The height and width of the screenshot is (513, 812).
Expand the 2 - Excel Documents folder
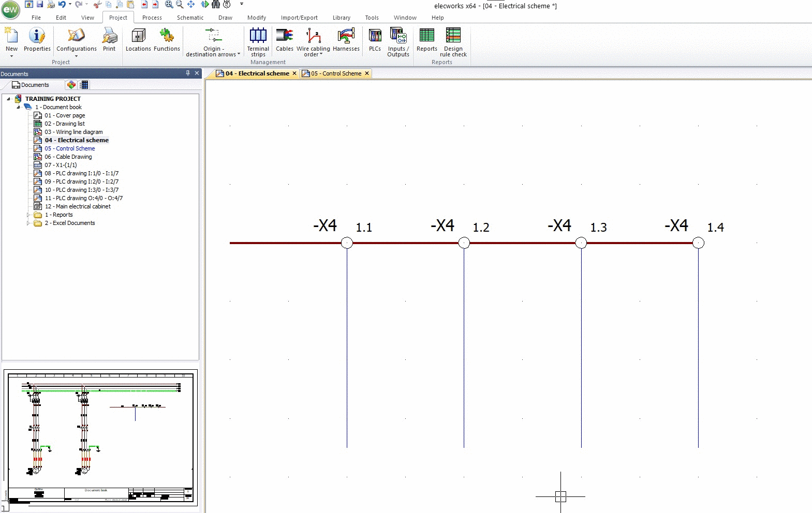28,223
